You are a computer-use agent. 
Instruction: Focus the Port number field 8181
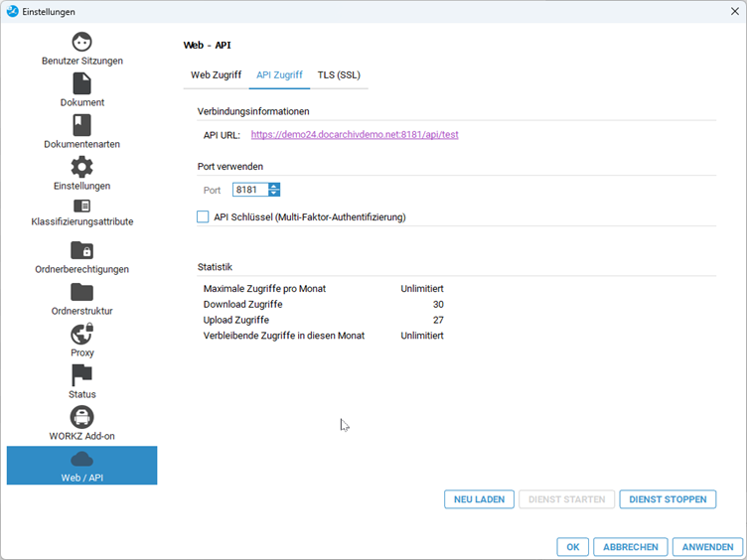[x=250, y=190]
